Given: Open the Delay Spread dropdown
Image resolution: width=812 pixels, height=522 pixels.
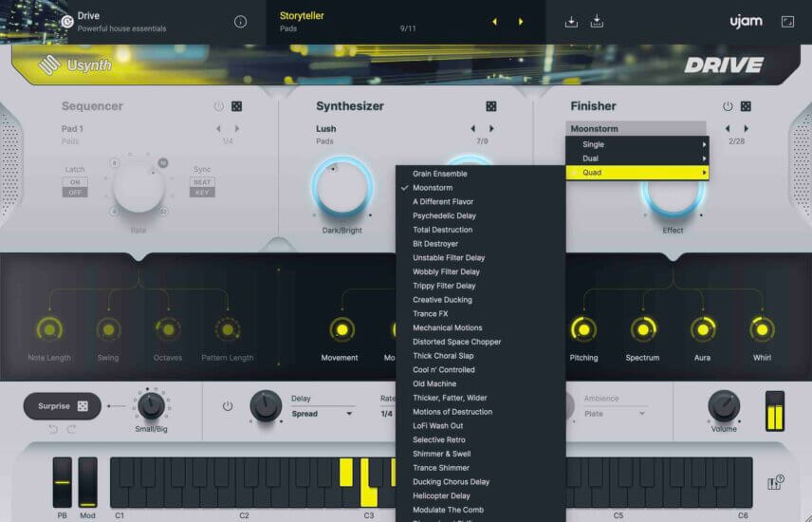Looking at the screenshot, I should (x=323, y=414).
